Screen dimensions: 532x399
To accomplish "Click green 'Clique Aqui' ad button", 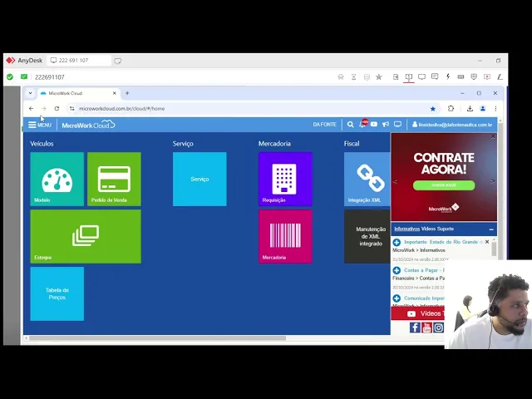I will tap(444, 185).
